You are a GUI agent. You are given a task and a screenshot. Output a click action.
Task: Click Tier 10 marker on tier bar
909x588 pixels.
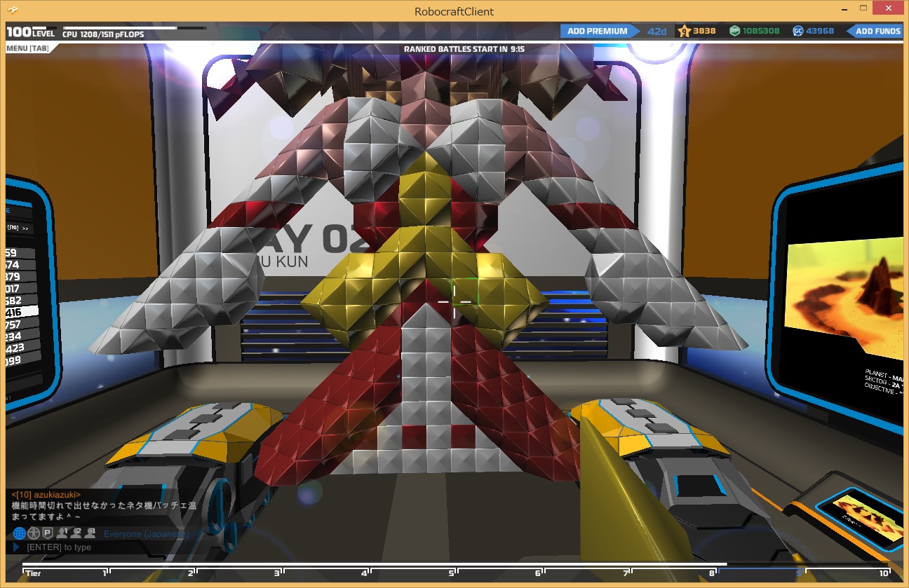coord(883,573)
